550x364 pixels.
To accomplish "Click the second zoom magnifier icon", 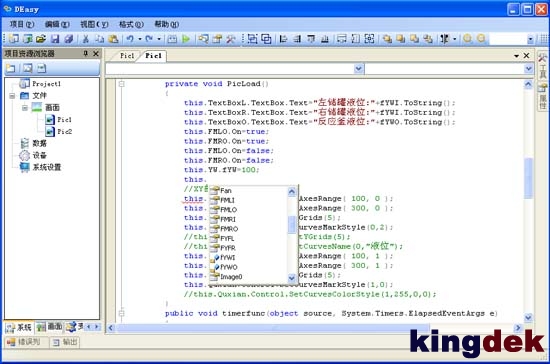I will tap(481, 39).
